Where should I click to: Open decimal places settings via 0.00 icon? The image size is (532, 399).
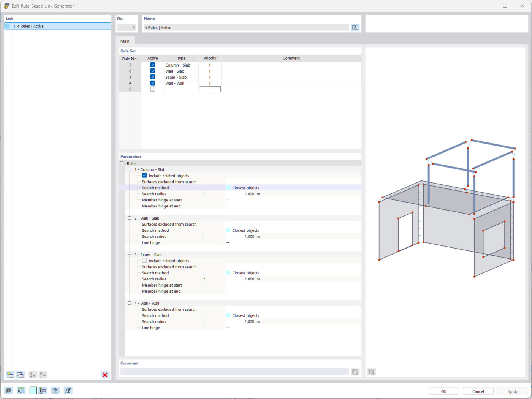(x=21, y=390)
